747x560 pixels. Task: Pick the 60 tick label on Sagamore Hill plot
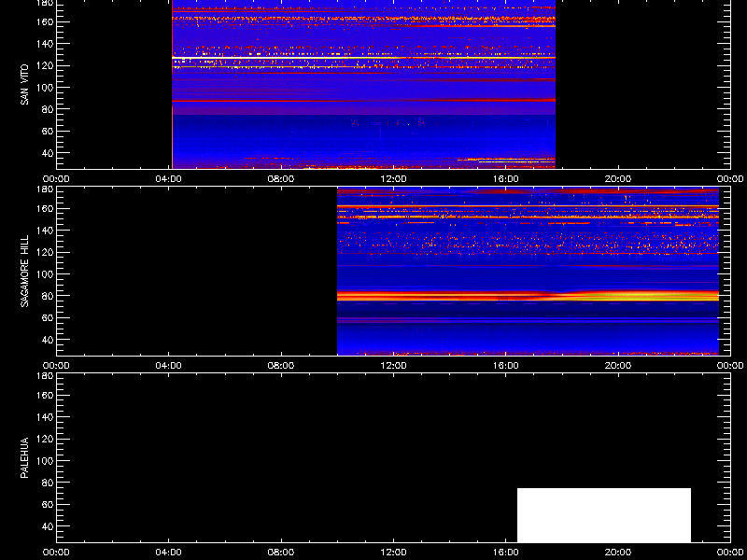(x=49, y=318)
